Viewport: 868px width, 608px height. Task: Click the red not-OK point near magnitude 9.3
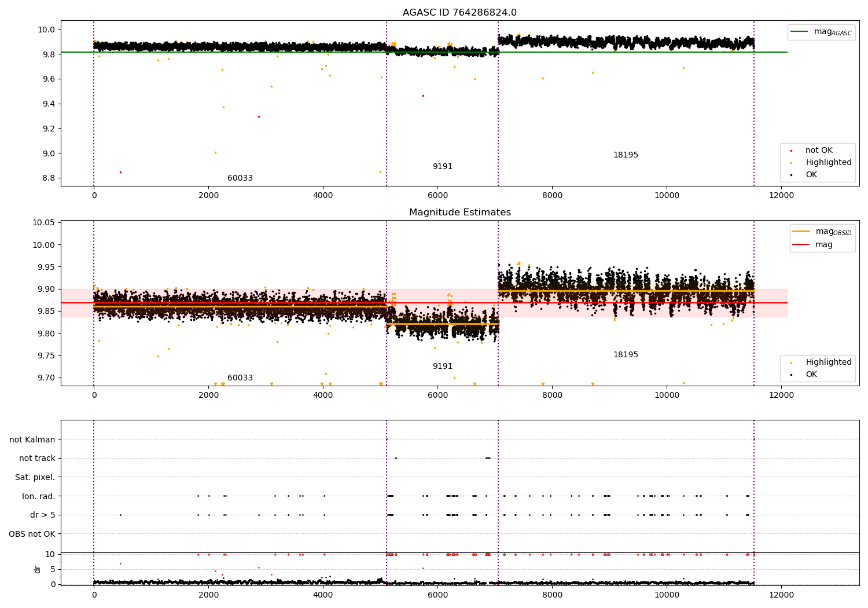tap(259, 116)
